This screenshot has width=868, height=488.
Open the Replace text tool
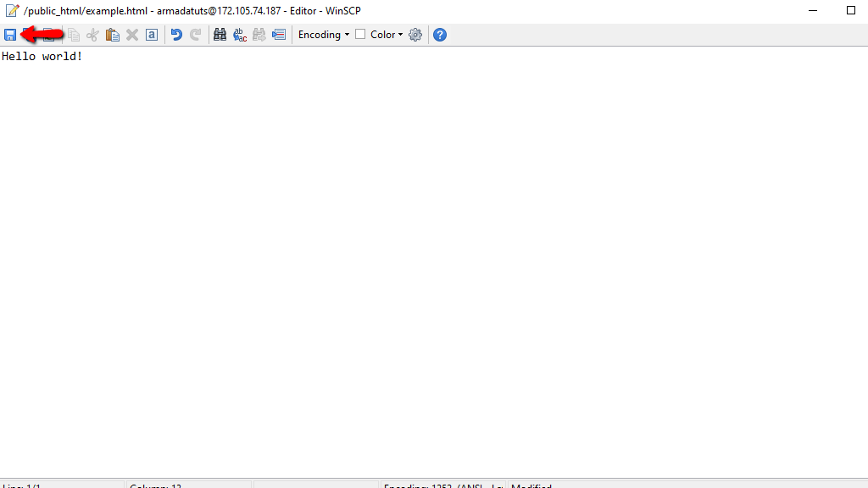click(240, 35)
